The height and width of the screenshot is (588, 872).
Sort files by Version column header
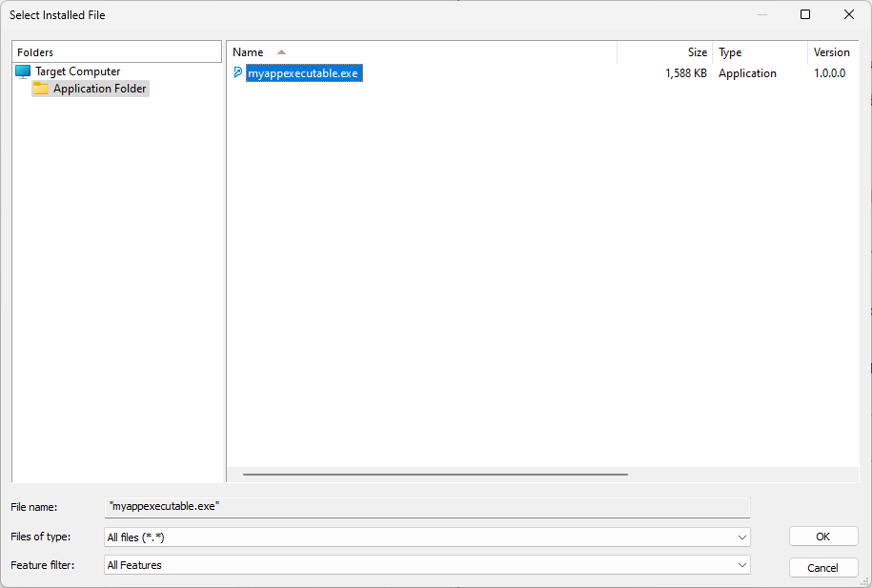point(833,52)
